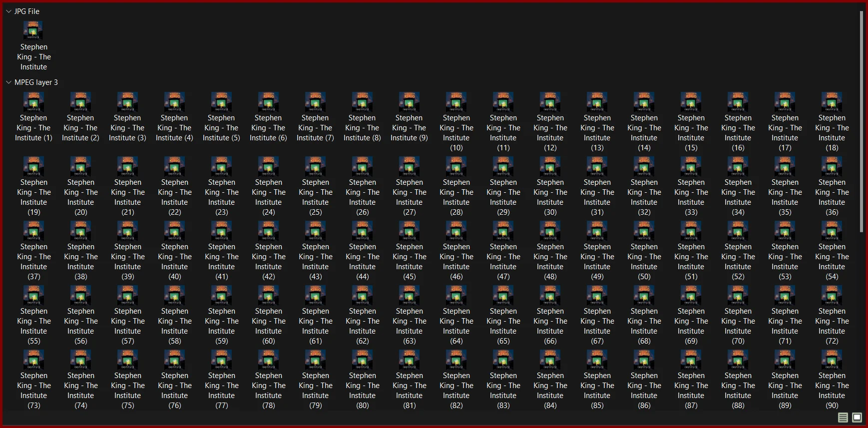Select MP3 file icon Institute (73)
Viewport: 868px width, 428px height.
(33, 359)
